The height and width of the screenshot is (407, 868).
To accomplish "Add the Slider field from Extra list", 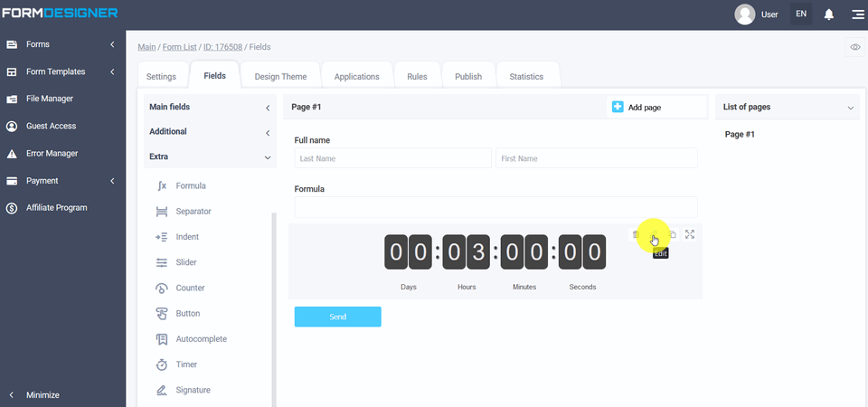I will click(x=188, y=262).
